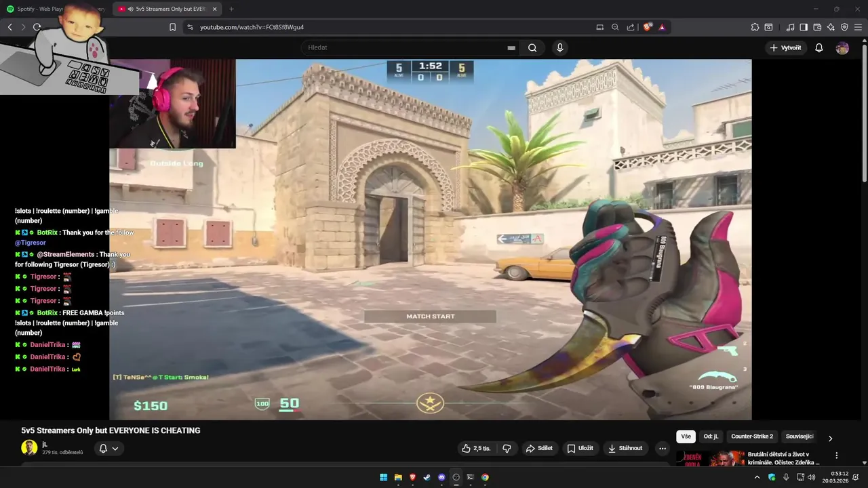Open the on-screen keyboard icon in search box
Image resolution: width=868 pixels, height=488 pixels.
coord(511,48)
